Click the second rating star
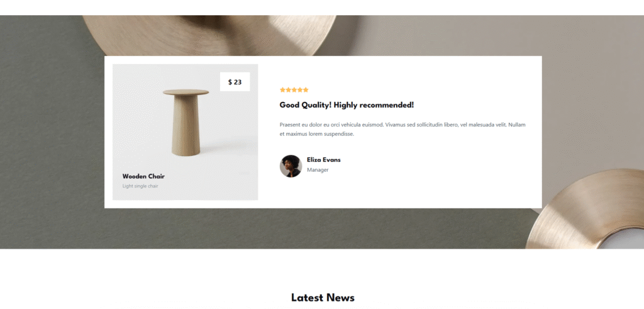This screenshot has height=309, width=644. click(288, 89)
